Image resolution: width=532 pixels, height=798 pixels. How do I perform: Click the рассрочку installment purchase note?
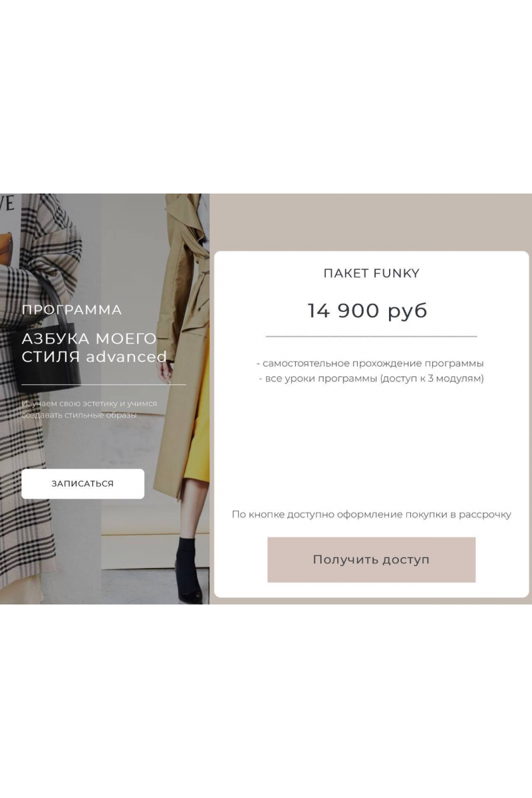(x=371, y=514)
